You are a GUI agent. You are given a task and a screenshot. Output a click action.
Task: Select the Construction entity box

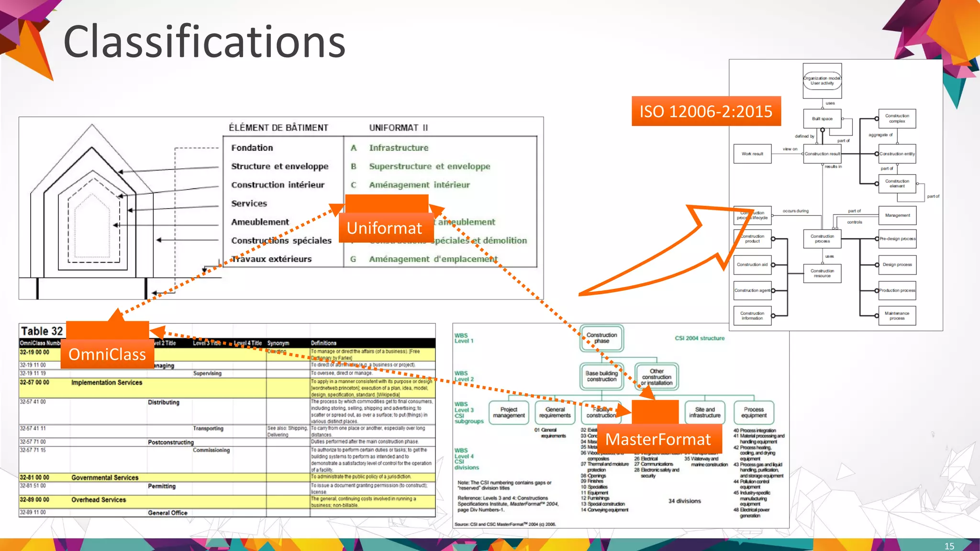click(x=897, y=154)
